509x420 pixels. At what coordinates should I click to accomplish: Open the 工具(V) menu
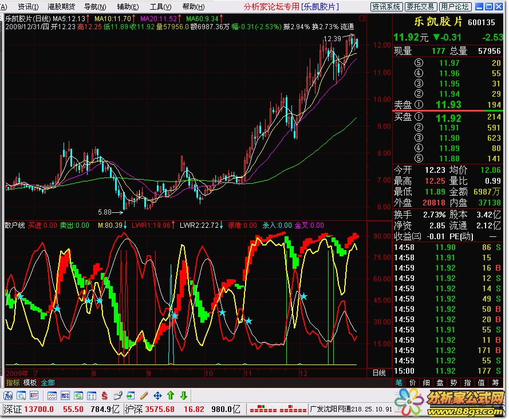tap(161, 6)
